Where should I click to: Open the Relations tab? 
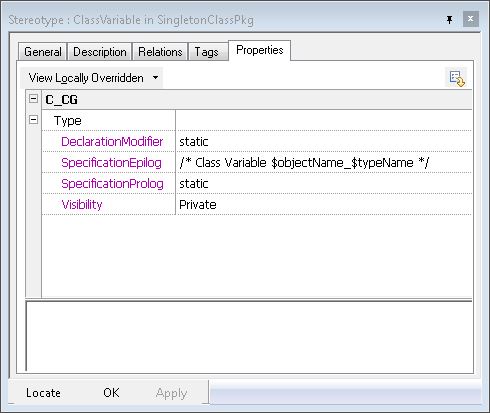coord(160,52)
